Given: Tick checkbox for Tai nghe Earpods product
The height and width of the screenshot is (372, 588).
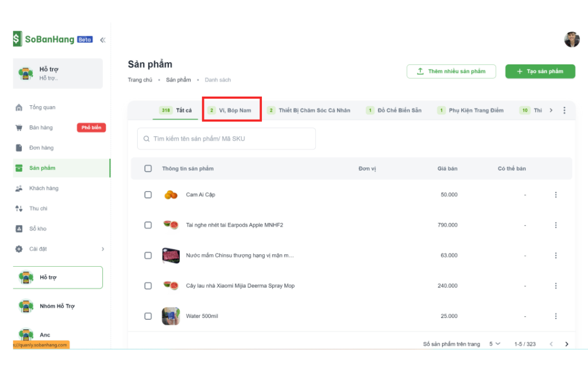Looking at the screenshot, I should (148, 225).
